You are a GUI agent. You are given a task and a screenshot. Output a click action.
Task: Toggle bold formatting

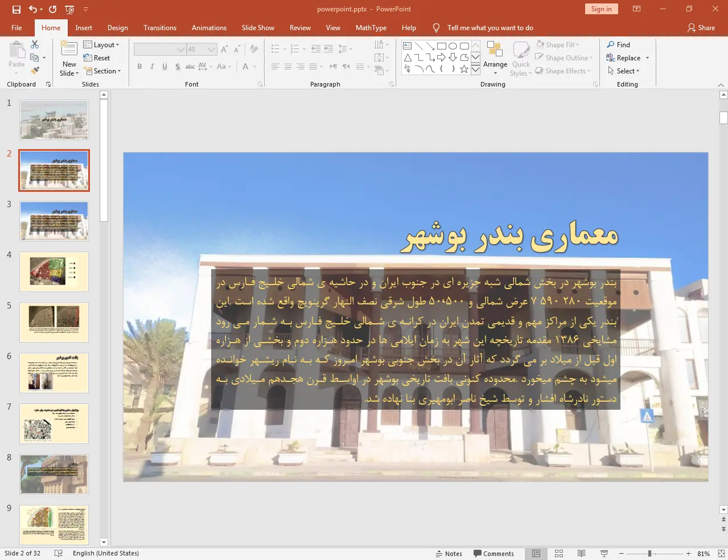click(x=139, y=67)
